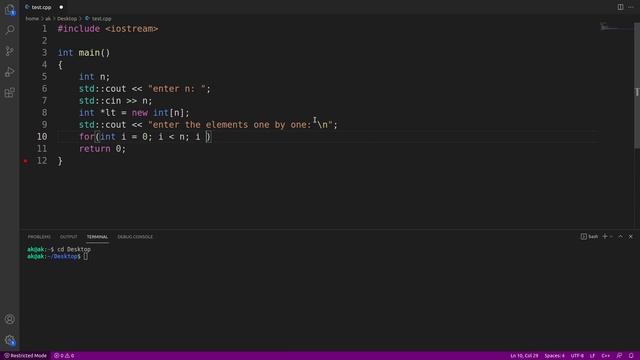Screen dimensions: 640x360
Task: Close the terminal panel
Action: tap(631, 237)
